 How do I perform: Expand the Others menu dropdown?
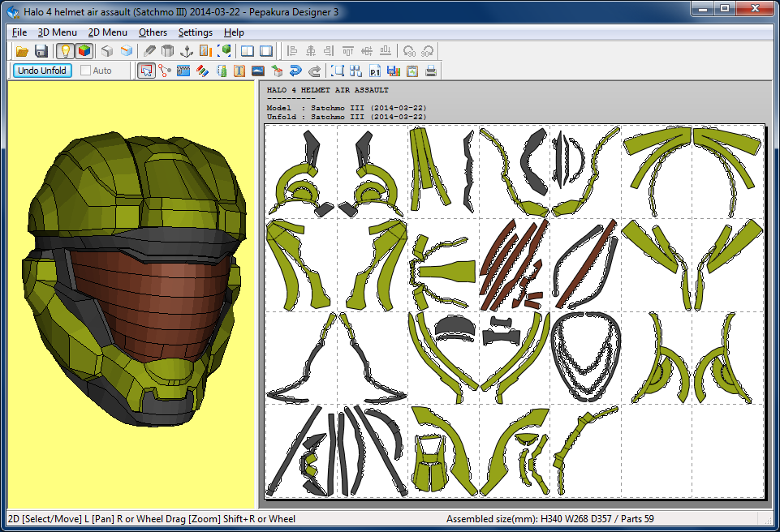[x=153, y=32]
